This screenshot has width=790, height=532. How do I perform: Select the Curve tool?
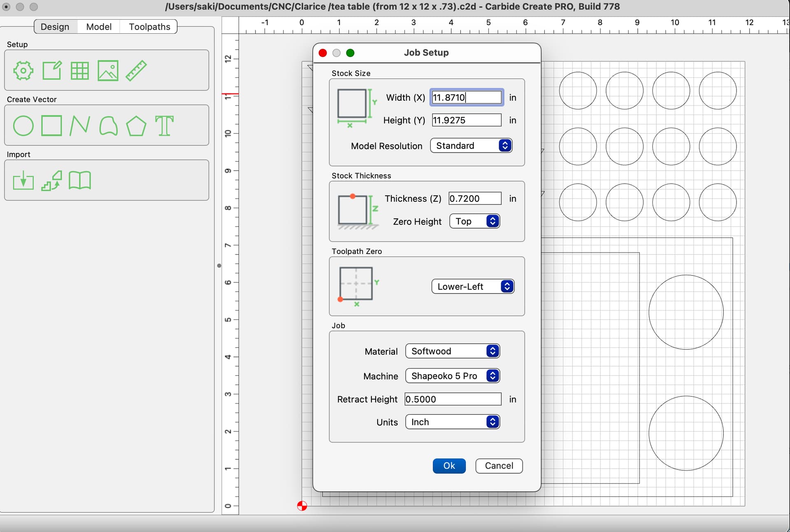click(108, 126)
